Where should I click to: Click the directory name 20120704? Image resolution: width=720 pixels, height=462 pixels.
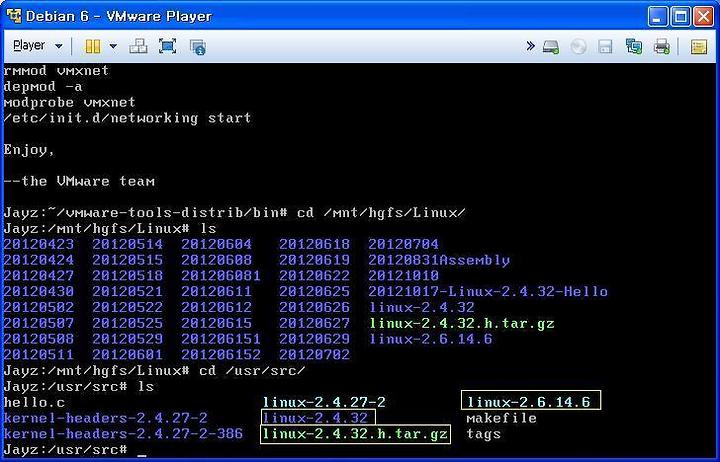[404, 244]
